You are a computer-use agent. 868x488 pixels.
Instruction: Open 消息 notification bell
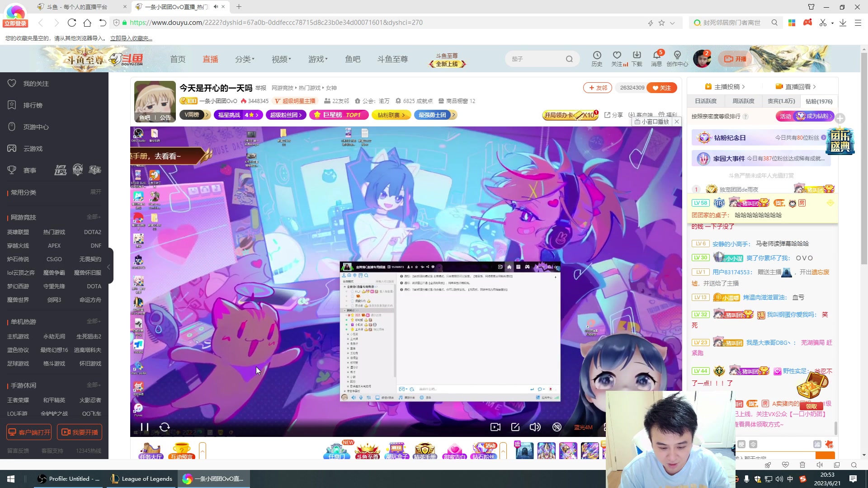(x=656, y=59)
